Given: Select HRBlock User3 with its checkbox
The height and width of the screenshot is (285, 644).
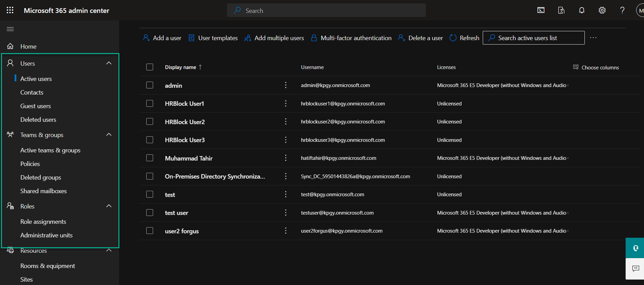Looking at the screenshot, I should pos(150,140).
